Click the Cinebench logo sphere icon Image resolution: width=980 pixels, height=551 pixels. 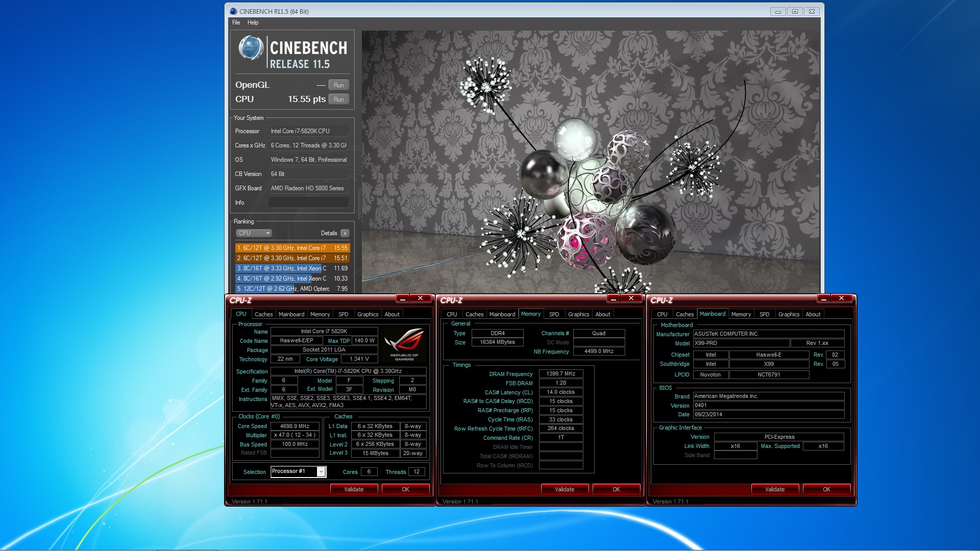coord(251,48)
